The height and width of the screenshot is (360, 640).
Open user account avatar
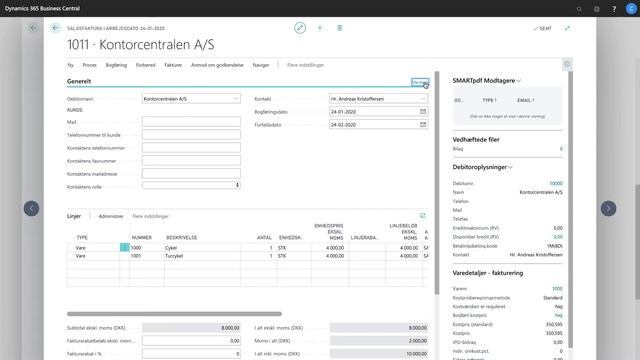pos(631,9)
